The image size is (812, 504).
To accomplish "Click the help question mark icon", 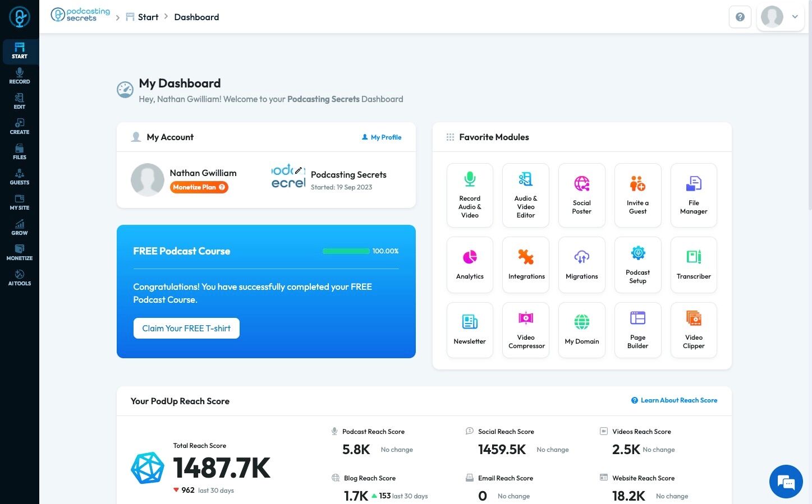I will (740, 17).
